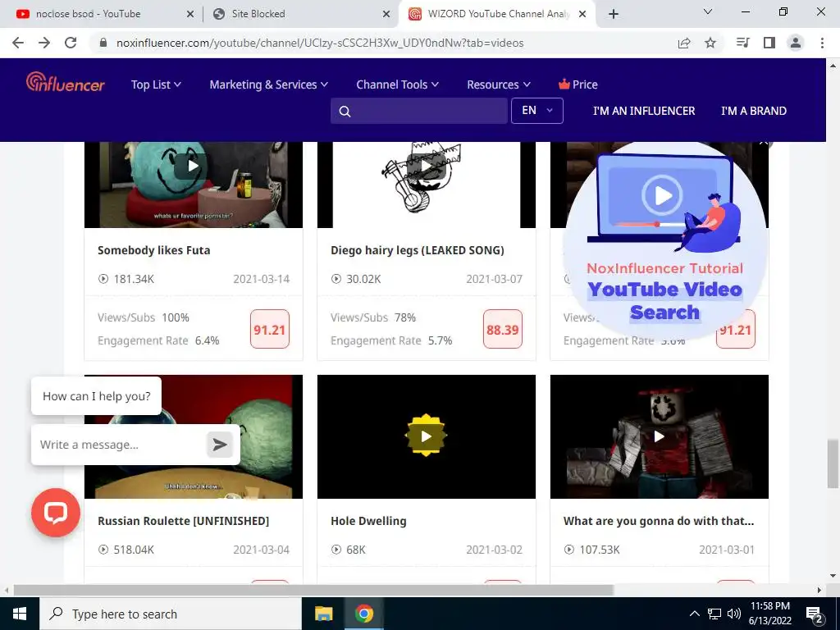Send the chat message with arrow icon

(x=220, y=445)
